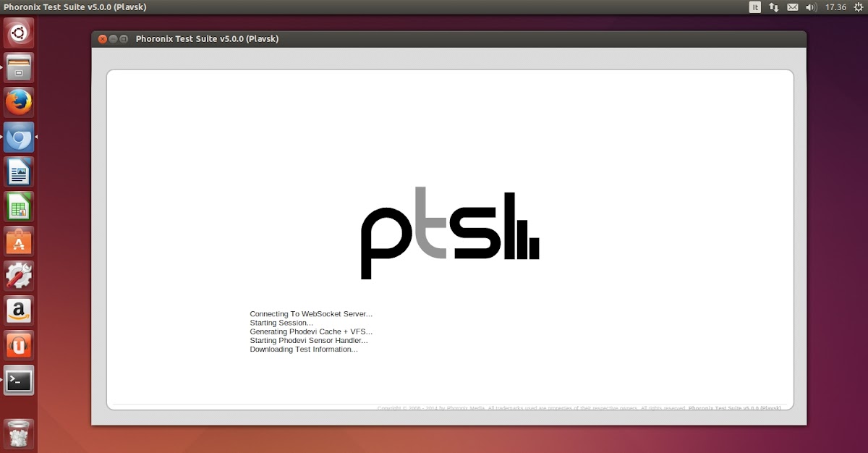868x453 pixels.
Task: Close the Phoronix Test Suite window
Action: (102, 39)
